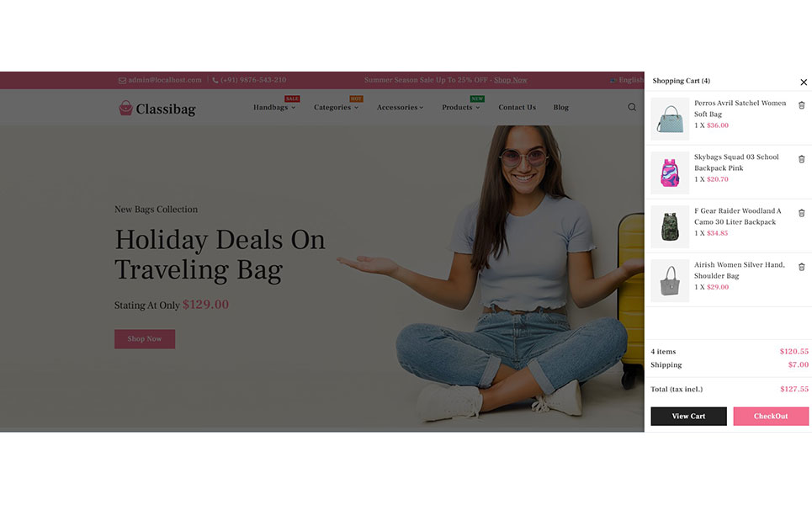This screenshot has height=505, width=812.
Task: Click the email envelope icon
Action: coord(122,80)
